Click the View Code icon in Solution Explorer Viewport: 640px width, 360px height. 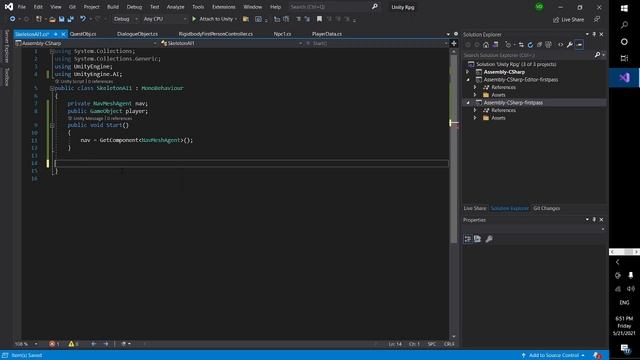[560, 45]
